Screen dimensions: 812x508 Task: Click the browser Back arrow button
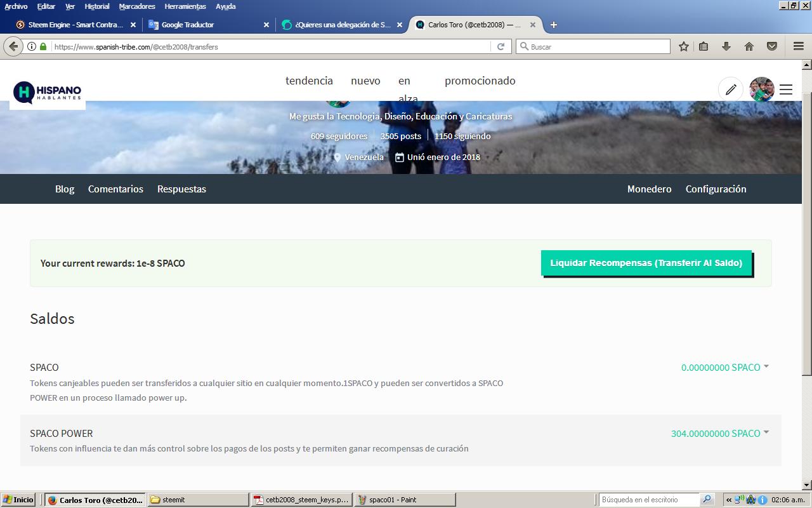pyautogui.click(x=13, y=46)
